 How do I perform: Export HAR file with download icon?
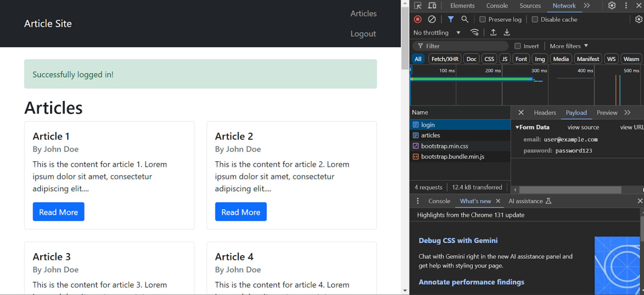point(506,32)
